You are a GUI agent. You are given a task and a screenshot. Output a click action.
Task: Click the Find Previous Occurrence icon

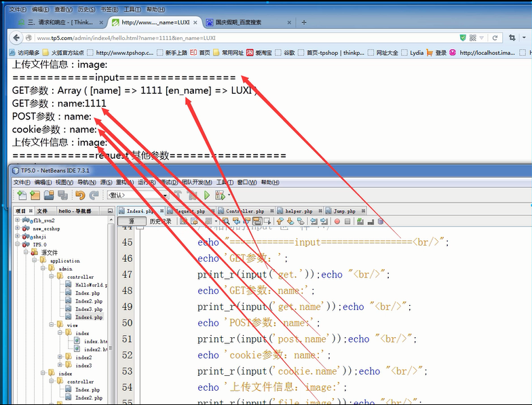click(x=236, y=221)
